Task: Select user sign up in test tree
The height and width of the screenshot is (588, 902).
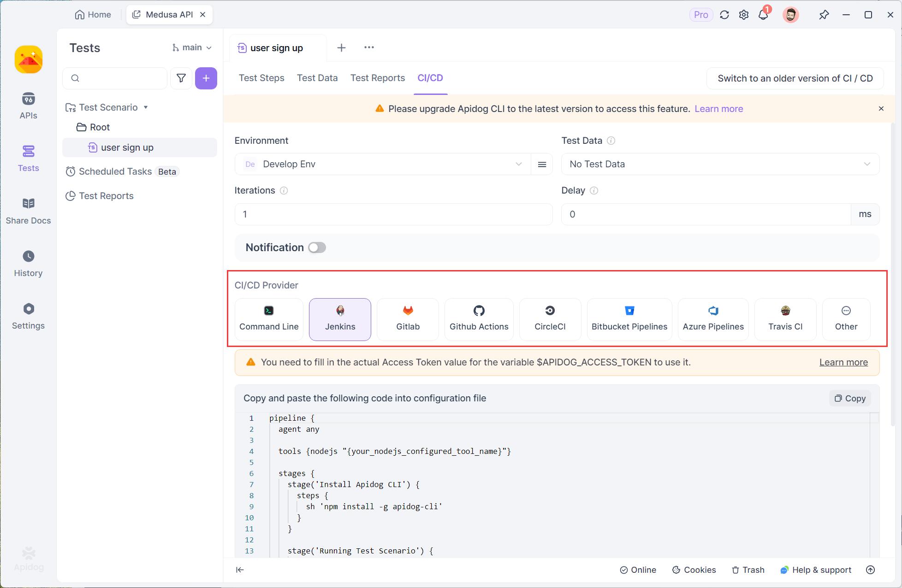Action: (x=140, y=147)
